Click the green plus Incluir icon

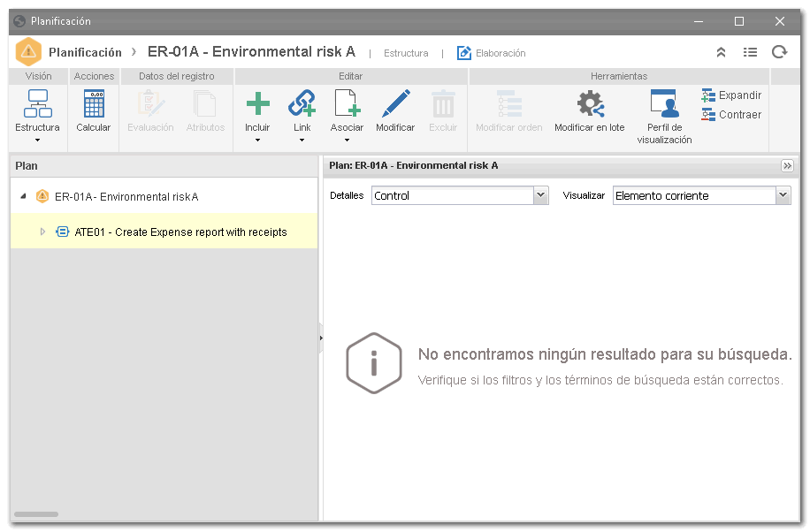coord(258,103)
